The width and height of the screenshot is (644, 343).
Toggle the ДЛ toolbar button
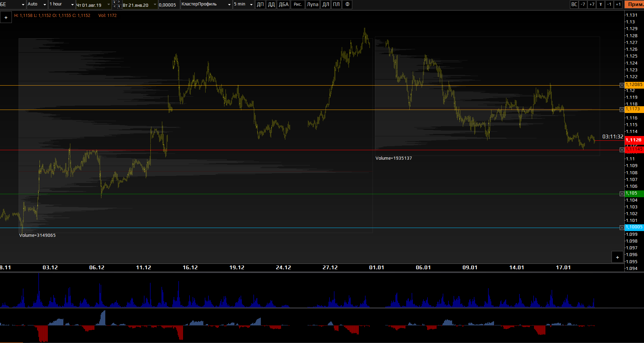point(326,4)
